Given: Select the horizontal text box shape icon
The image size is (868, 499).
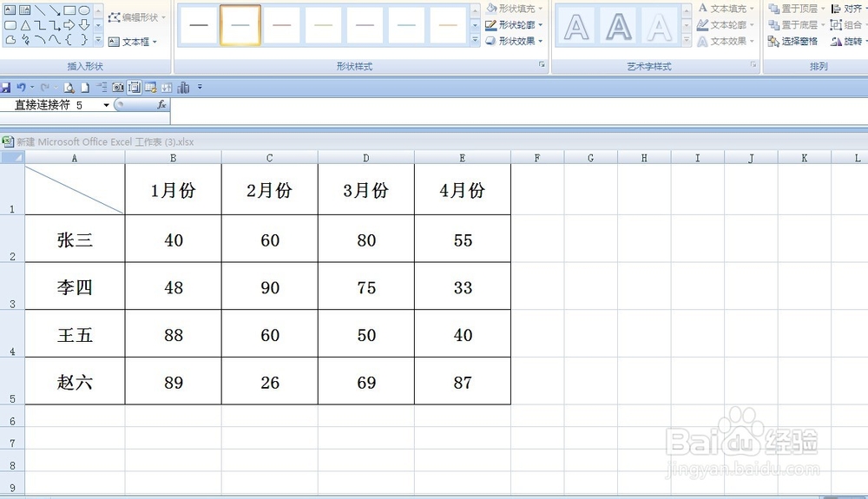Looking at the screenshot, I should pyautogui.click(x=10, y=10).
